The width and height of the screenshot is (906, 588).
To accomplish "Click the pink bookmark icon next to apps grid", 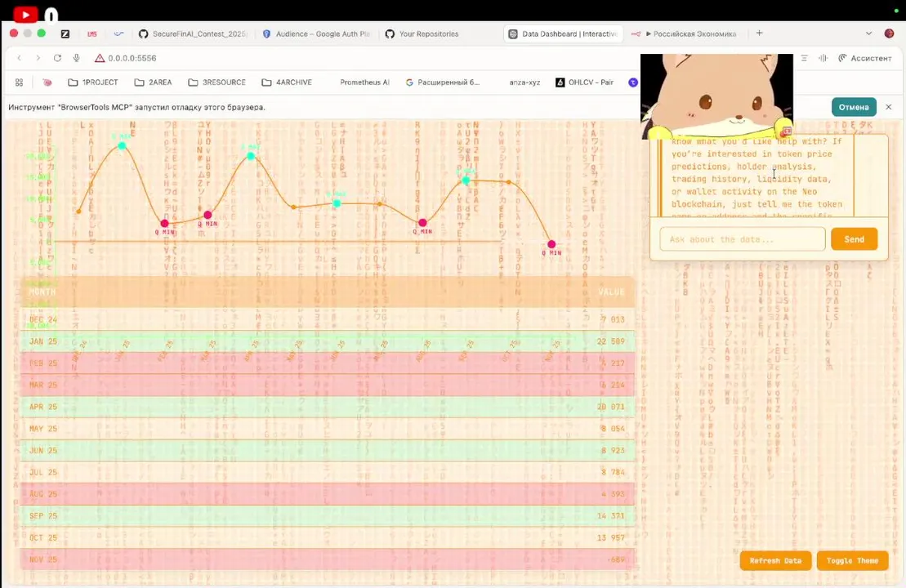I will tap(47, 82).
